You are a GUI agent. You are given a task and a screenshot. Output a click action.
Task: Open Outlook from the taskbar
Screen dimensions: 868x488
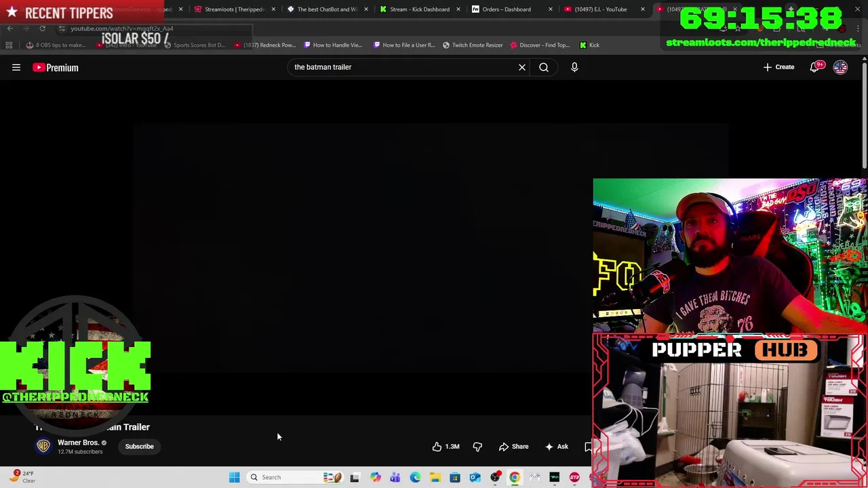(x=475, y=477)
